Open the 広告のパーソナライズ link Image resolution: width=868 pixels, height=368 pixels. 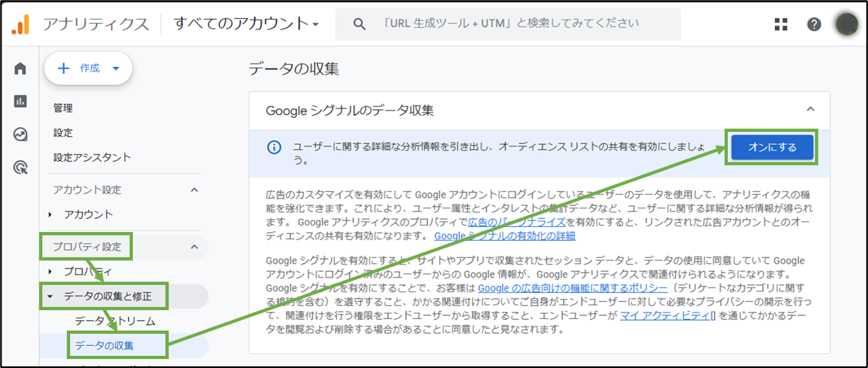coord(517,222)
